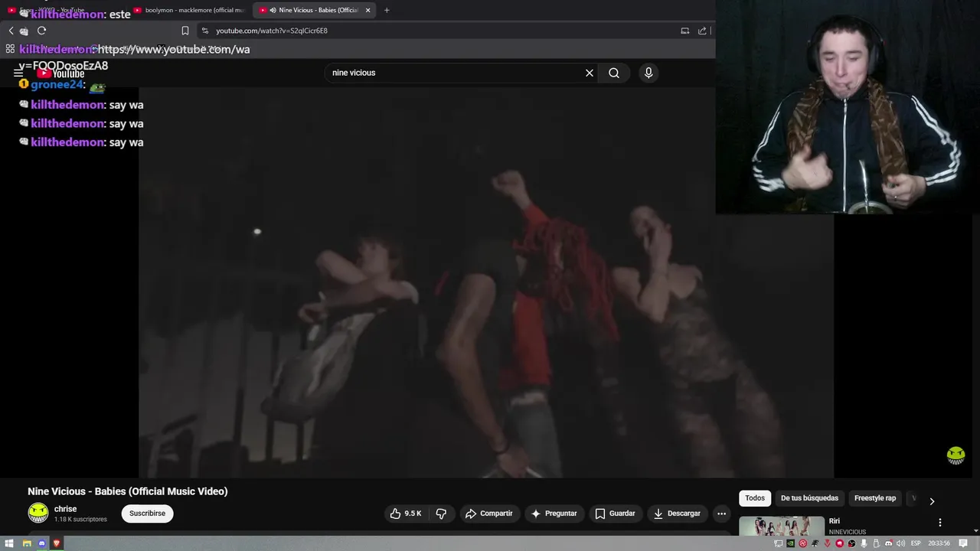This screenshot has width=980, height=551.
Task: Open the apps grid icon on the bookmarks bar
Action: click(x=10, y=49)
